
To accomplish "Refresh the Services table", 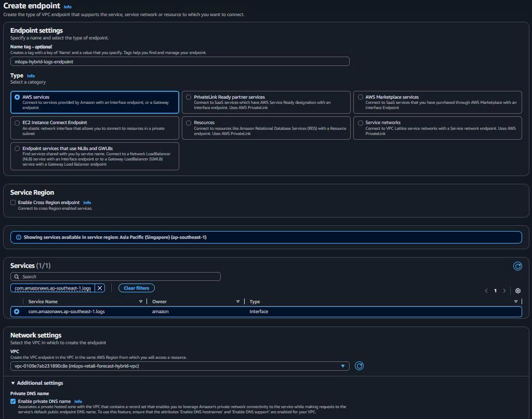I will coord(517,266).
